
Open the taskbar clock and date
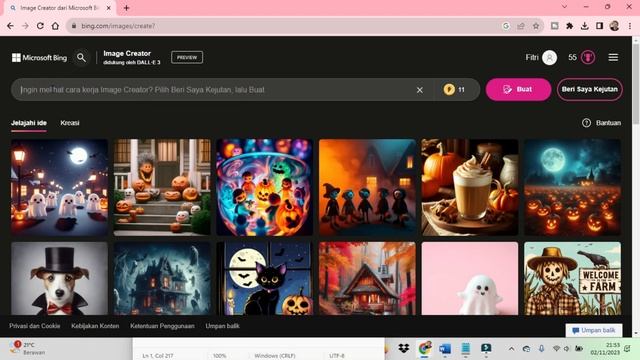(605, 349)
